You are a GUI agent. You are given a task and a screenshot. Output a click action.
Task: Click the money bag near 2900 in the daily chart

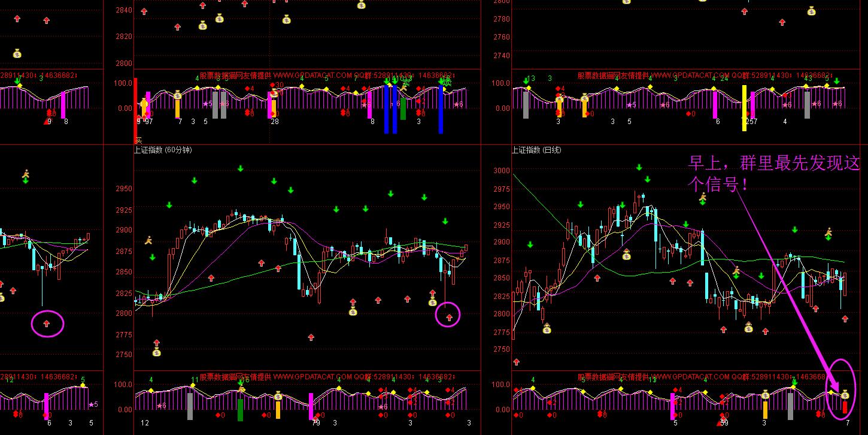point(626,255)
